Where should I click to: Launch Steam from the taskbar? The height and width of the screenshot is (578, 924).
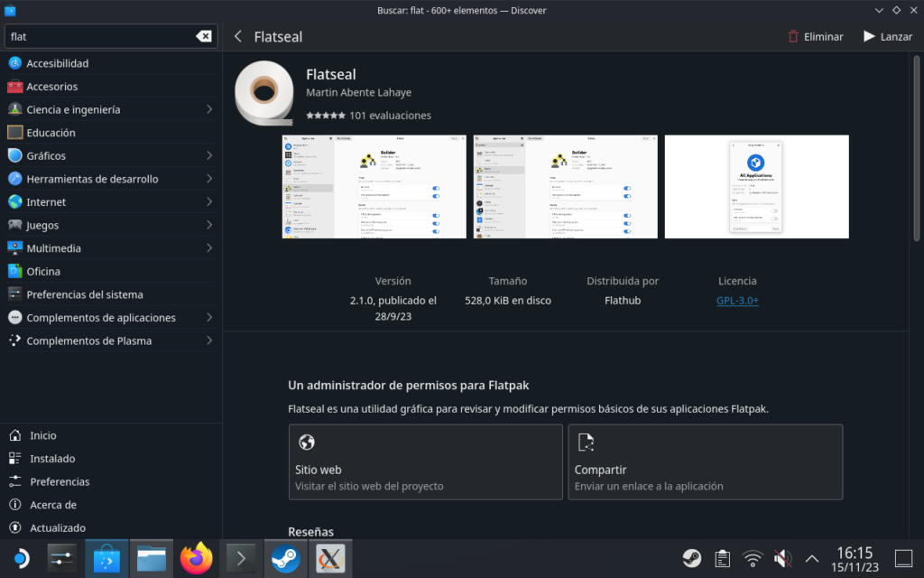(286, 559)
